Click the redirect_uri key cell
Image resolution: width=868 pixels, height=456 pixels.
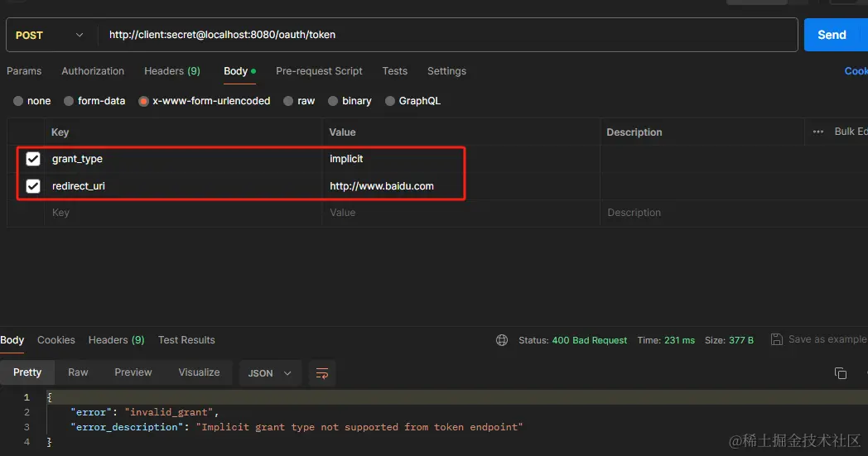tap(183, 186)
